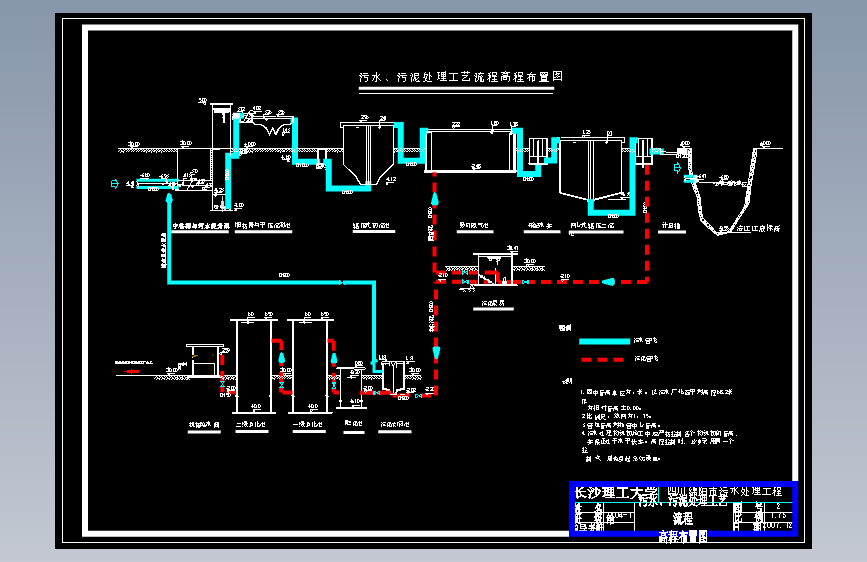
Task: Click 四川绵阳市污水处理工程 in the title block
Action: [x=724, y=491]
